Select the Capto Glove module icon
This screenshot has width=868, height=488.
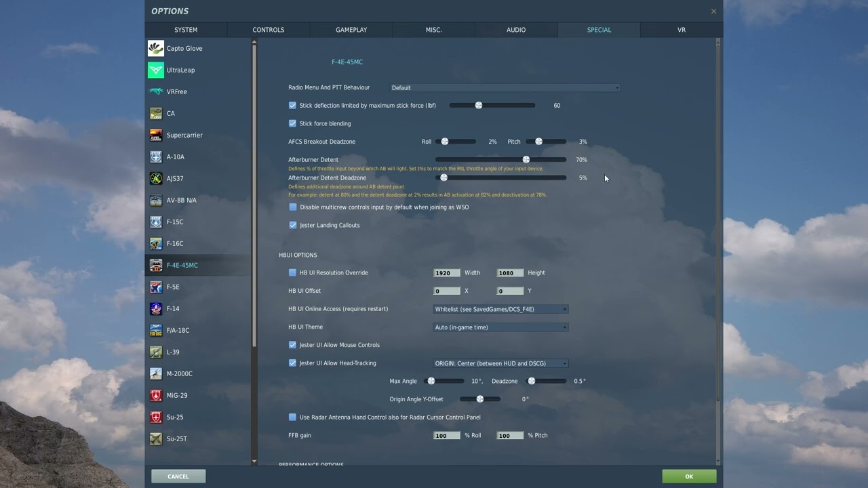(156, 48)
